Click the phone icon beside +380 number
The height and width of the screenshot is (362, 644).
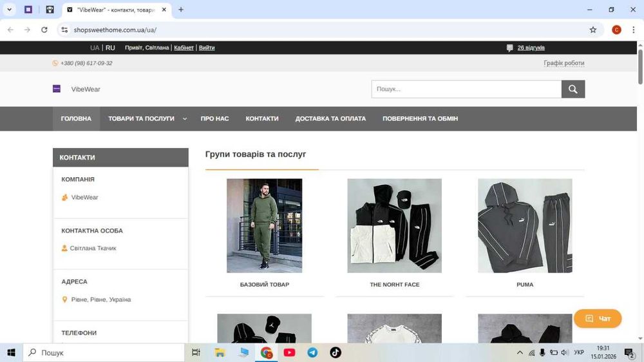pos(55,63)
